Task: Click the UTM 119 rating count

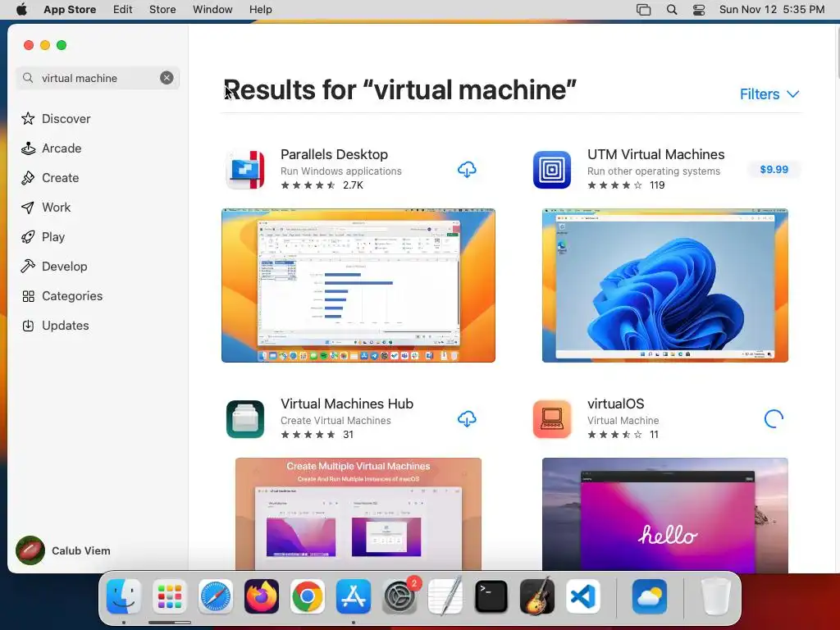Action: pos(657,185)
